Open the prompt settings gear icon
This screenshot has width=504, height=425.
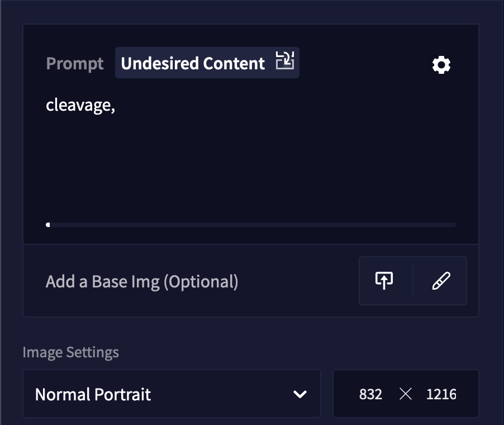pyautogui.click(x=441, y=65)
